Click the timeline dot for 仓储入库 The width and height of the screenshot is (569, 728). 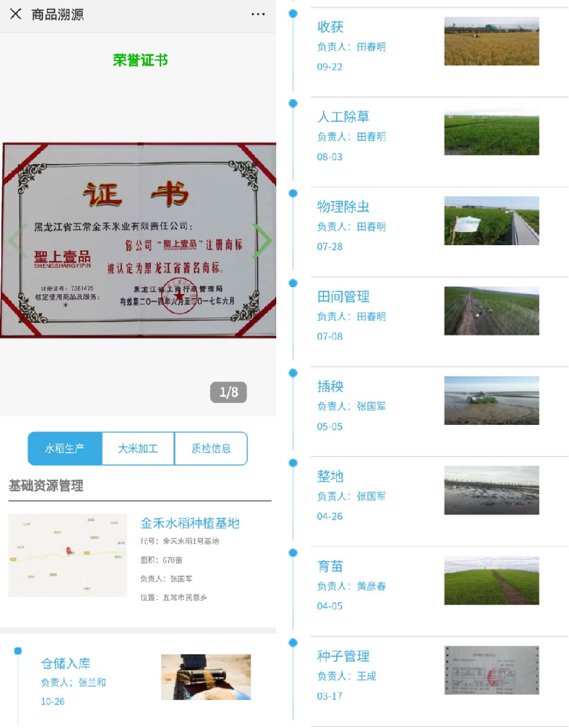coord(18,651)
